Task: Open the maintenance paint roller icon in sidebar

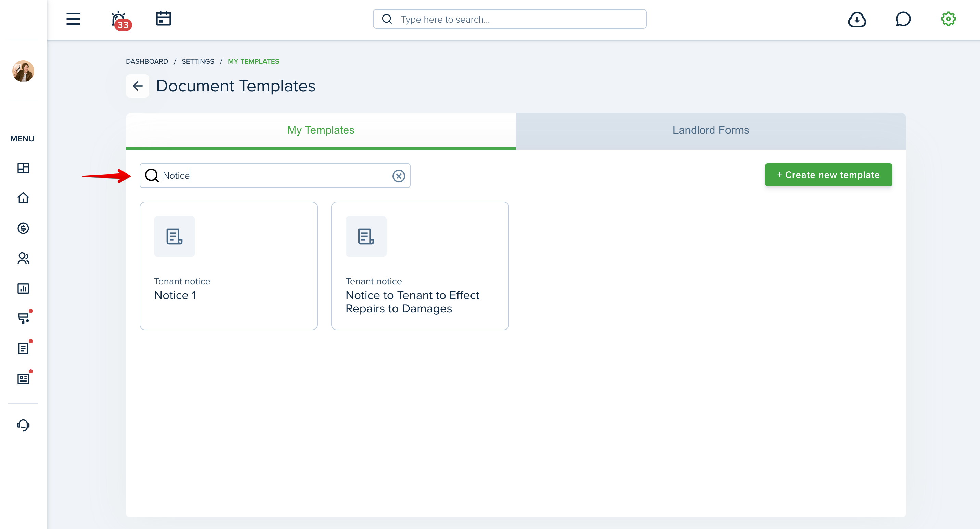Action: [24, 318]
